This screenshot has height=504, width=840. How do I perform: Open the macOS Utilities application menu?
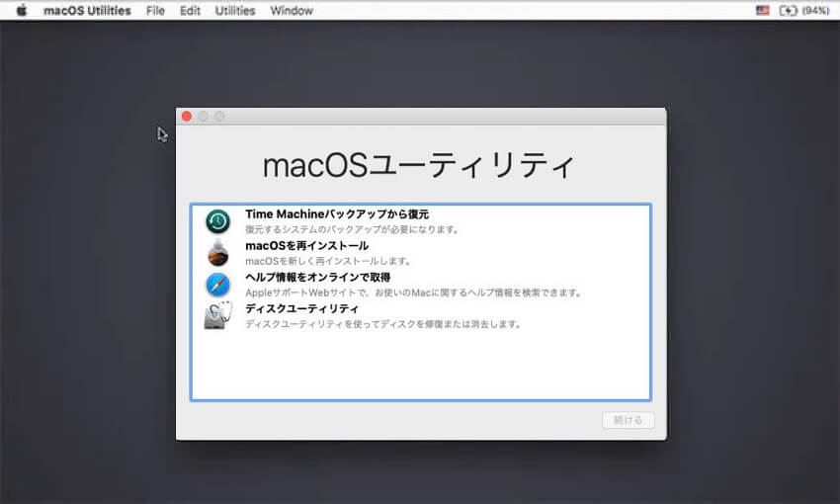click(x=87, y=11)
